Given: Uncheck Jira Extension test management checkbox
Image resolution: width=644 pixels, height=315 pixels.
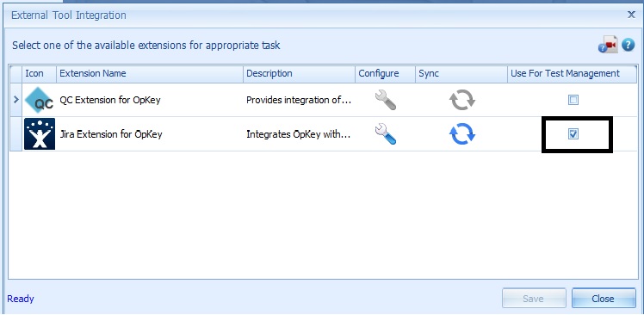Looking at the screenshot, I should click(x=573, y=134).
